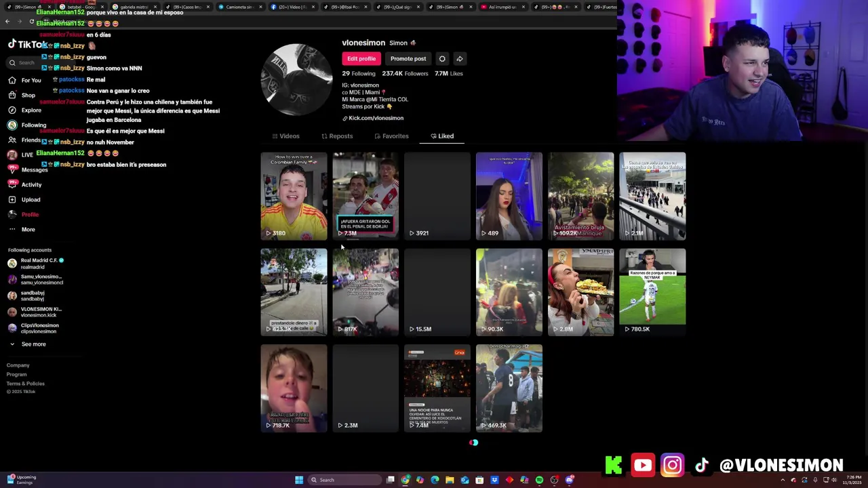Viewport: 868px width, 488px height.
Task: Open the VLONESIMON KI account
Action: 35,312
